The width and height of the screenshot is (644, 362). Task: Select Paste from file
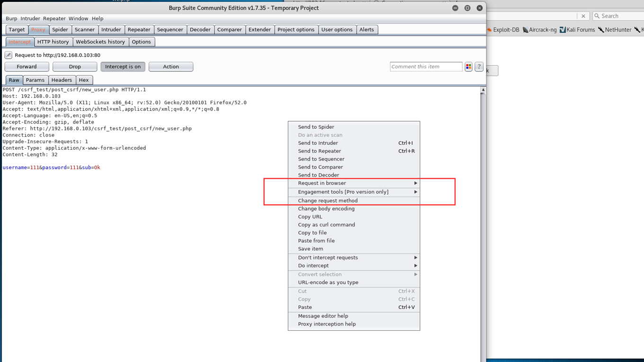tap(354, 241)
